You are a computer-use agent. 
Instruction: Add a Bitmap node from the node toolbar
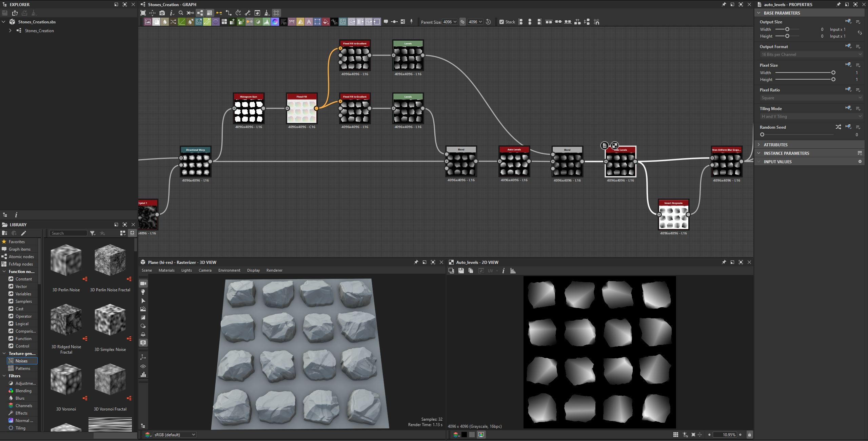(148, 22)
